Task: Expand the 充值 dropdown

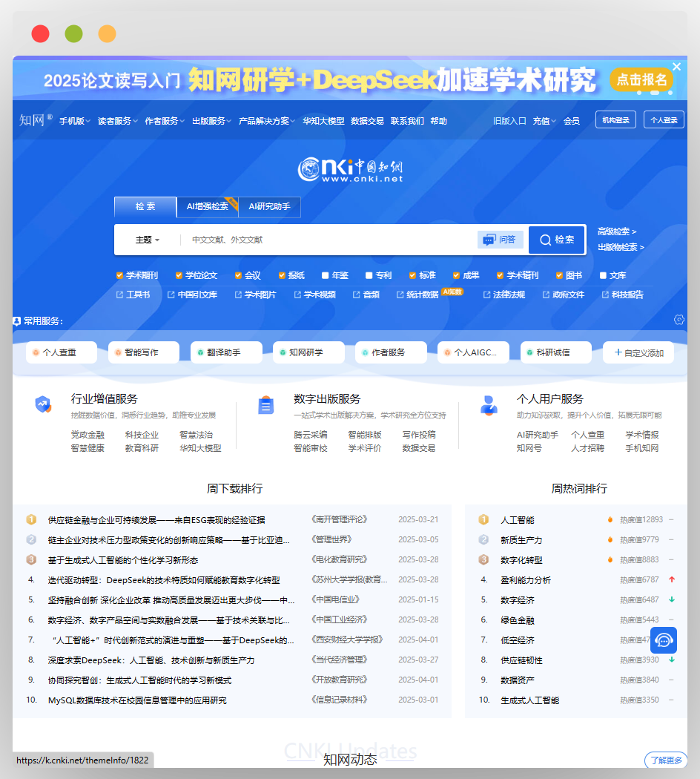Action: click(x=544, y=121)
